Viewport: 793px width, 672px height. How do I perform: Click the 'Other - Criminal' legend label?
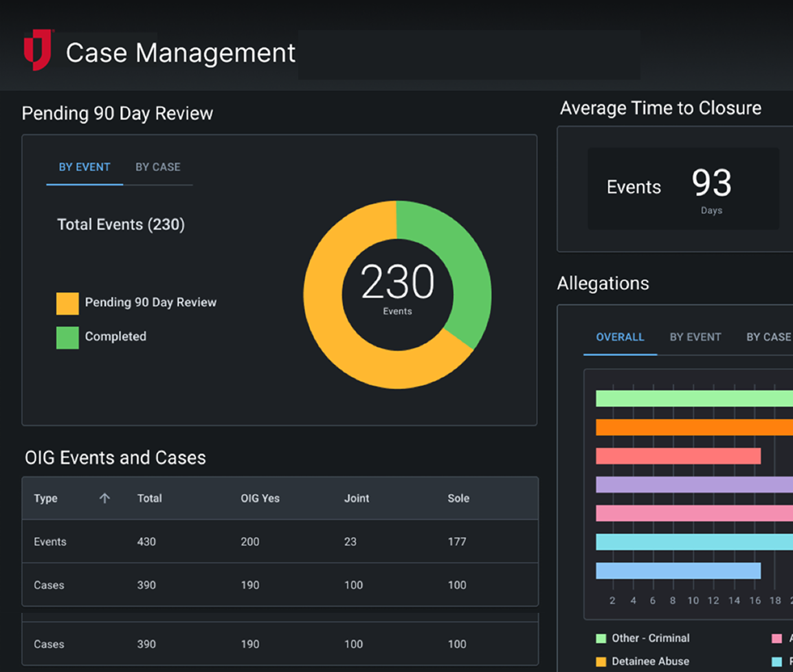click(x=650, y=638)
